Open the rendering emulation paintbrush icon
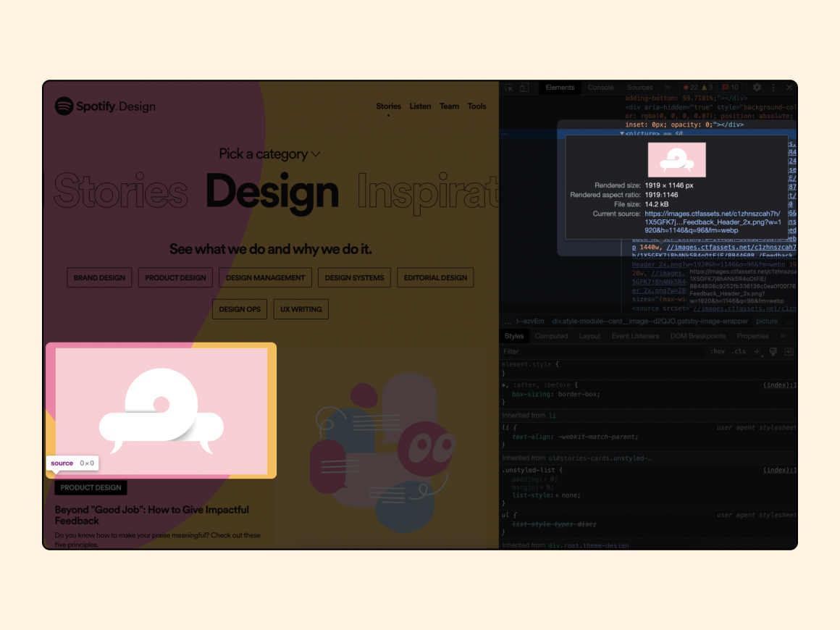This screenshot has width=840, height=630. [x=773, y=351]
